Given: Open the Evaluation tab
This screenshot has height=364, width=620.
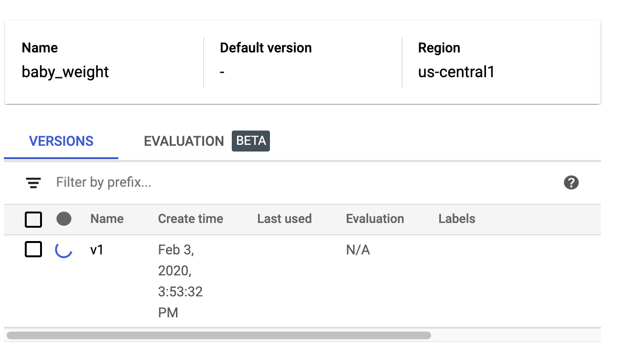Looking at the screenshot, I should [x=184, y=142].
